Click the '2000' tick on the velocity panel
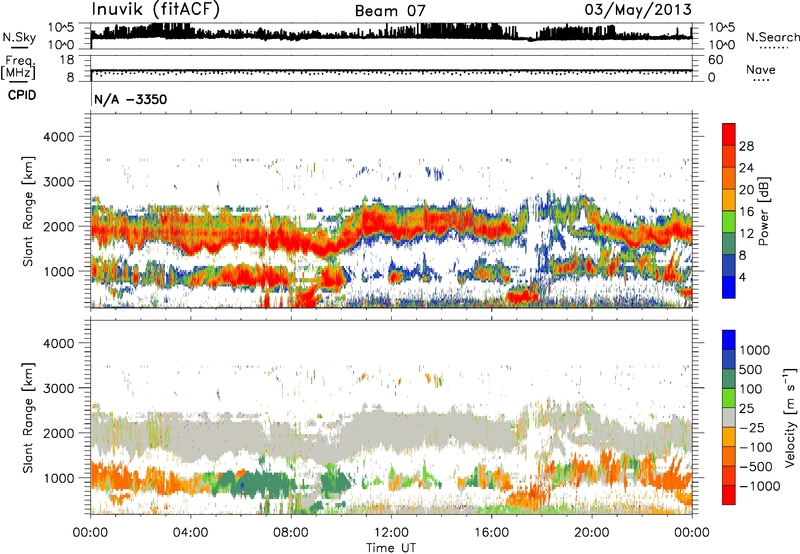 tap(58, 433)
